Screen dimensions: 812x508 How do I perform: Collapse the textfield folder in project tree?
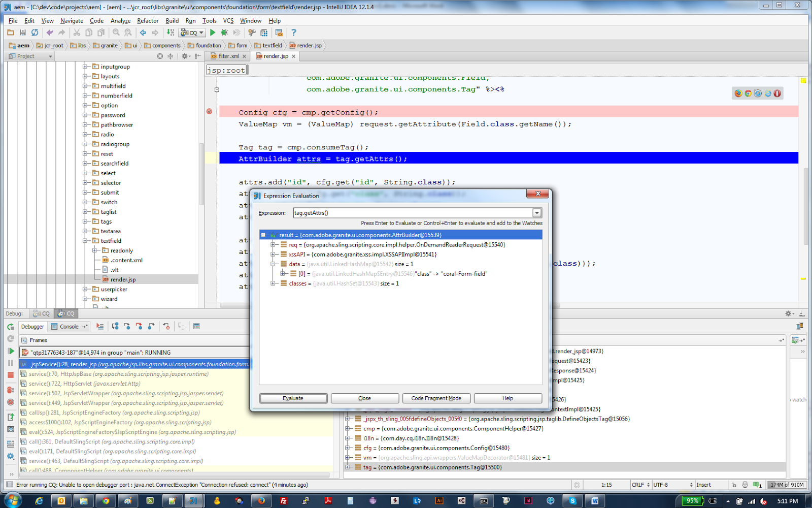click(x=85, y=241)
